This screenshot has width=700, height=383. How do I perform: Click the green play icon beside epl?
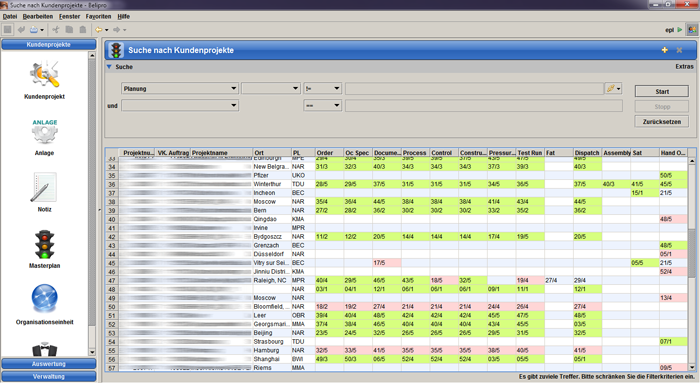pos(679,29)
